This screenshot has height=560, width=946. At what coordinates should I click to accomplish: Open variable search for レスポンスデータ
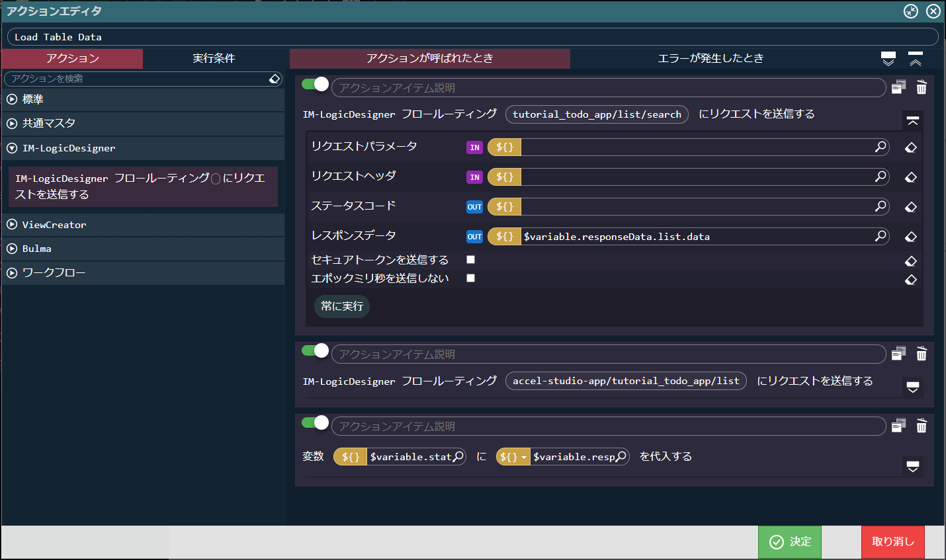pyautogui.click(x=881, y=236)
